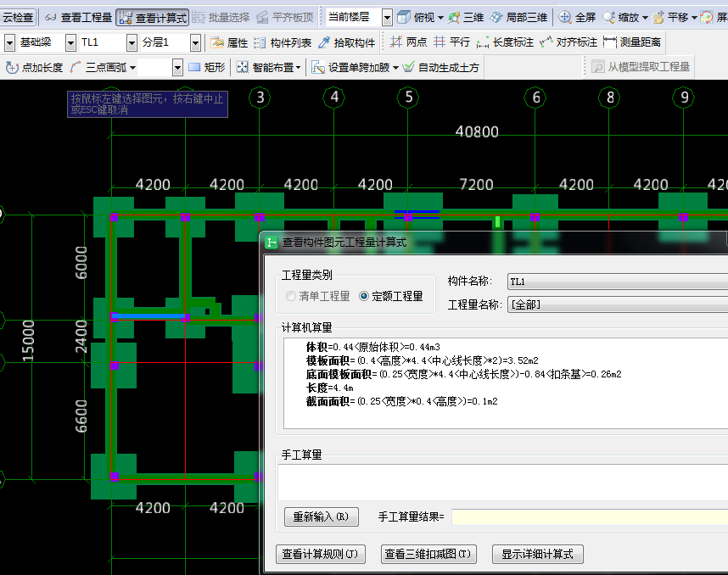The height and width of the screenshot is (575, 728).
Task: Click the 平齐板顶 align to slab top tool
Action: pos(285,18)
